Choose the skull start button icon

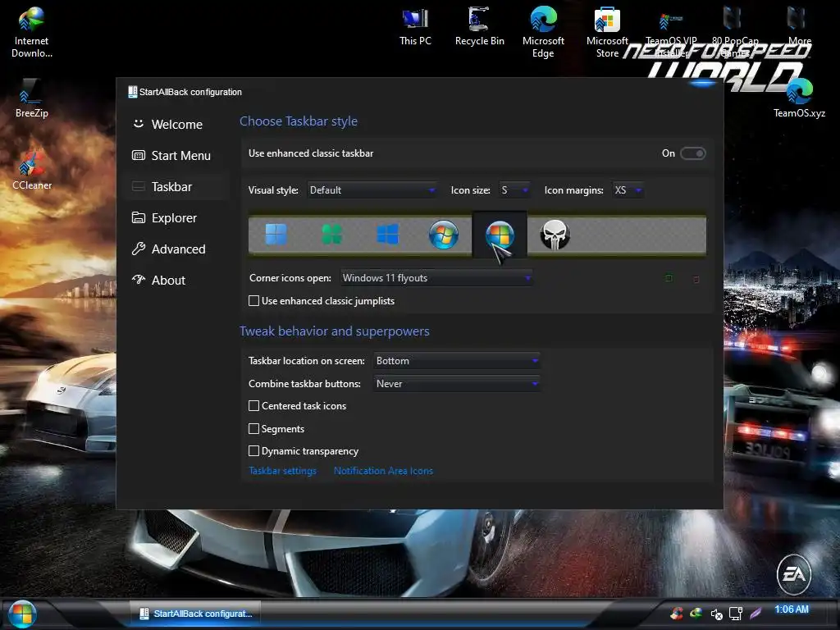[x=555, y=235]
